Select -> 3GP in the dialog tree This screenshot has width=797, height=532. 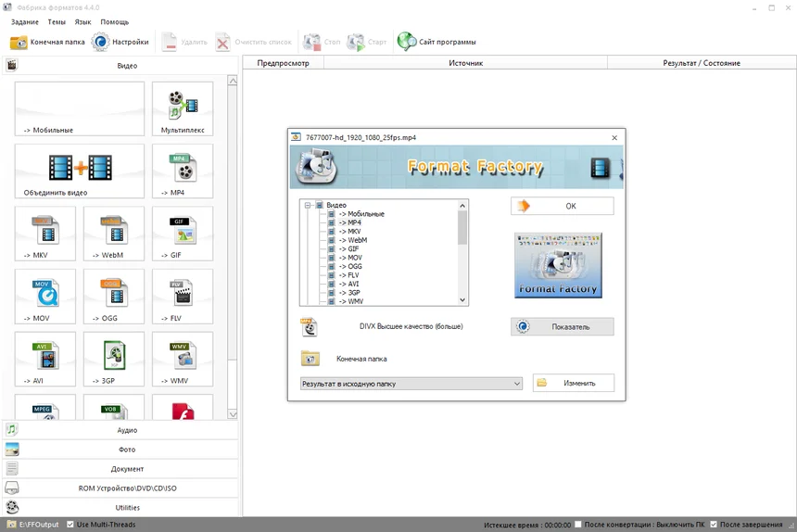[x=349, y=292]
